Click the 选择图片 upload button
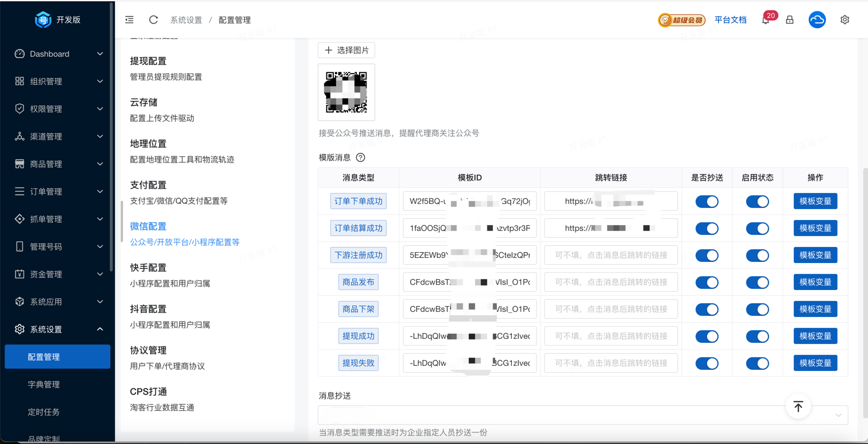 click(346, 50)
